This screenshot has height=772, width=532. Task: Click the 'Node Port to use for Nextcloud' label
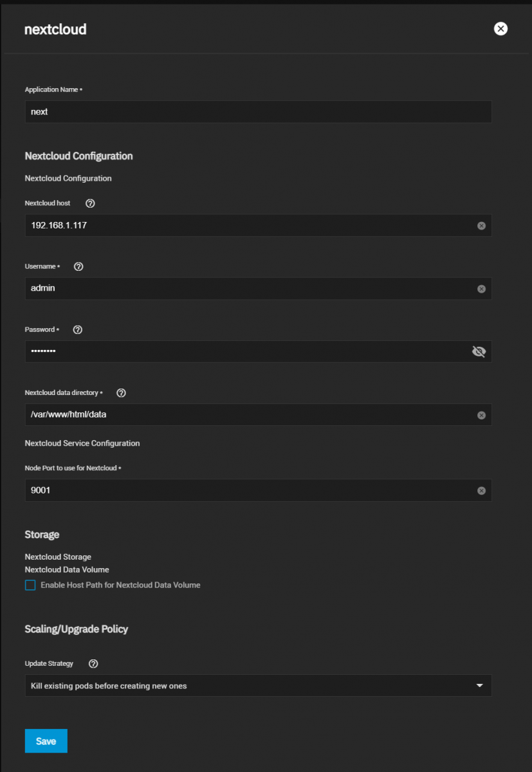(73, 468)
